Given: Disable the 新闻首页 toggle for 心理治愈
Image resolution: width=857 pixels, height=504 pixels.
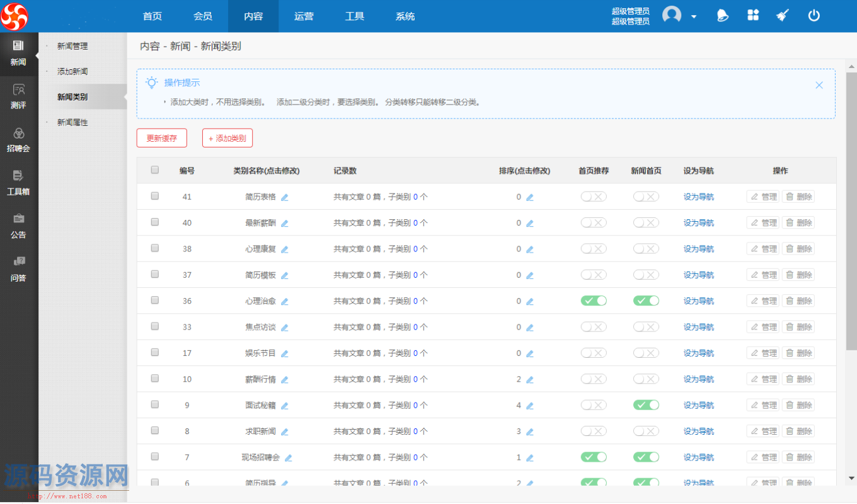Looking at the screenshot, I should [x=645, y=301].
